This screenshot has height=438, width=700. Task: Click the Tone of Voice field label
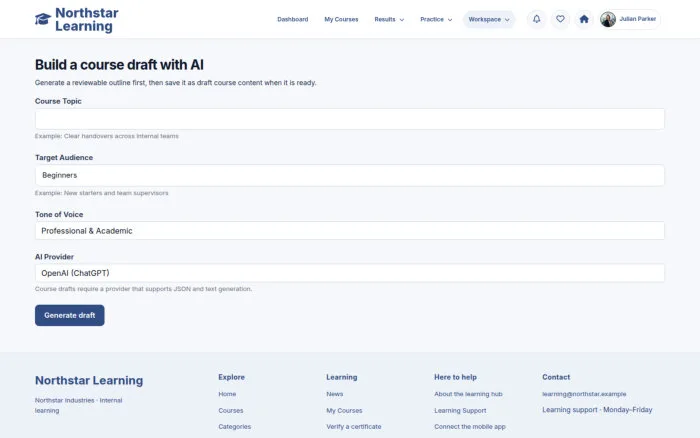click(59, 214)
